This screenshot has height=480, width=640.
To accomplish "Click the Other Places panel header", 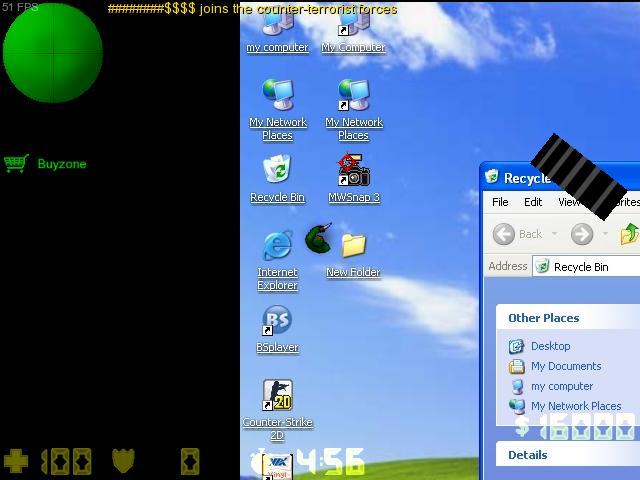I will coord(568,318).
